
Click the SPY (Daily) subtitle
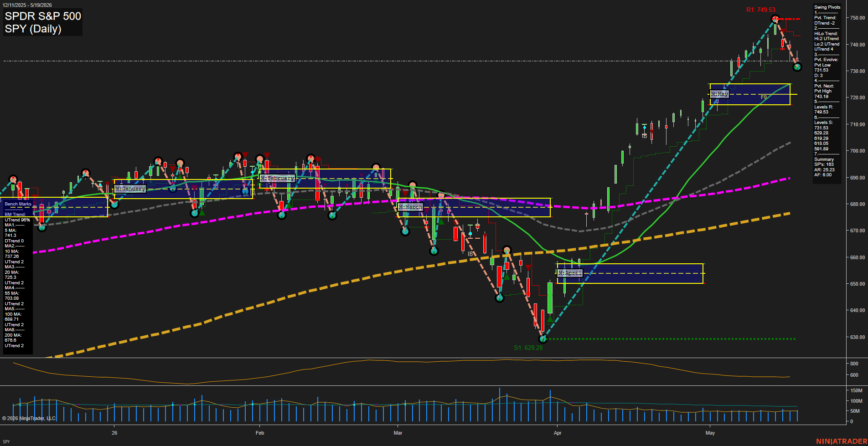tap(33, 29)
